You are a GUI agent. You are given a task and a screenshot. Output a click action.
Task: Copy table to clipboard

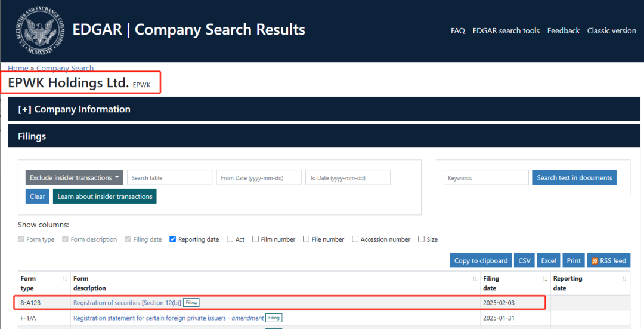(x=481, y=260)
